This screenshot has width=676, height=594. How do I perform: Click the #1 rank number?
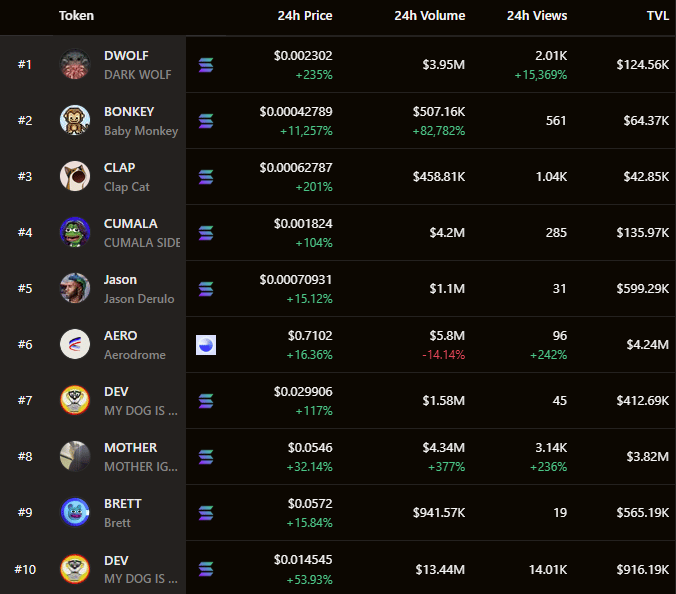click(25, 65)
